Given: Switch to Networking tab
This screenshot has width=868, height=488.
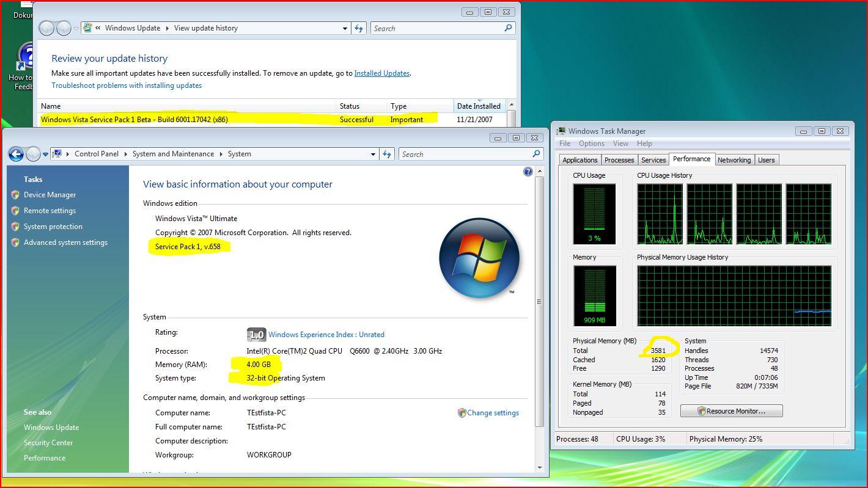Looking at the screenshot, I should click(734, 160).
